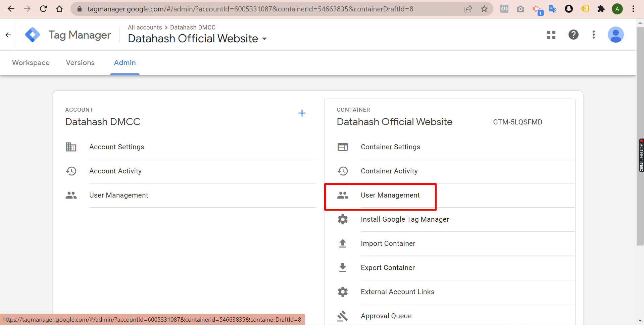Open Approval Queue
This screenshot has width=644, height=325.
[386, 316]
